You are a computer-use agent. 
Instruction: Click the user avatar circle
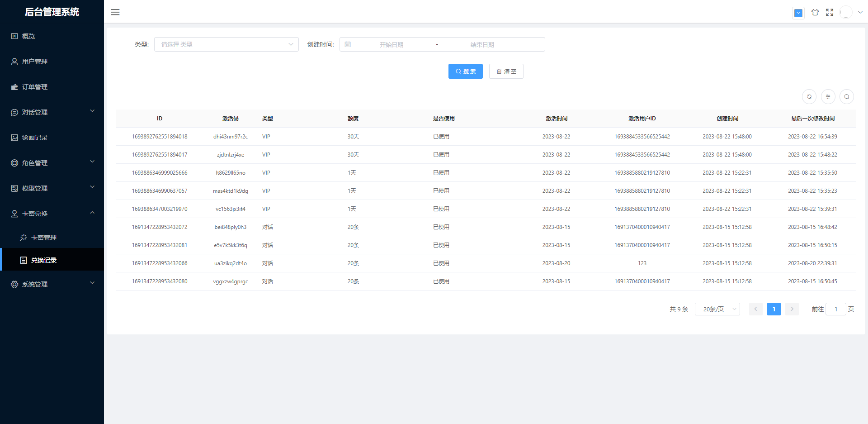tap(845, 13)
